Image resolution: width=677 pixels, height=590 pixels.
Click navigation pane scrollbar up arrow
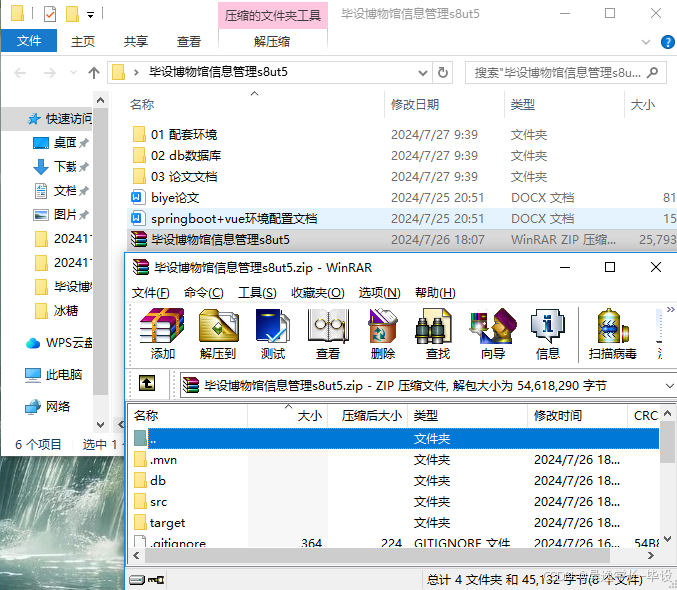pos(100,101)
